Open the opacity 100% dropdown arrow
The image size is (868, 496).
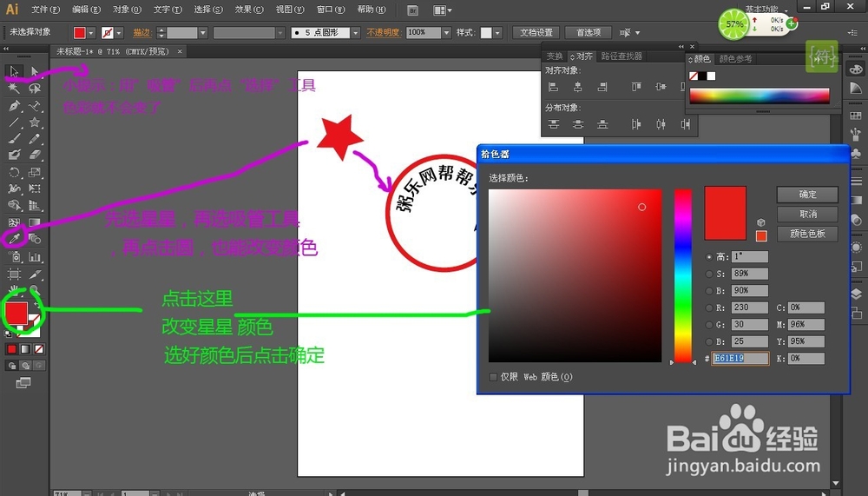coord(446,33)
